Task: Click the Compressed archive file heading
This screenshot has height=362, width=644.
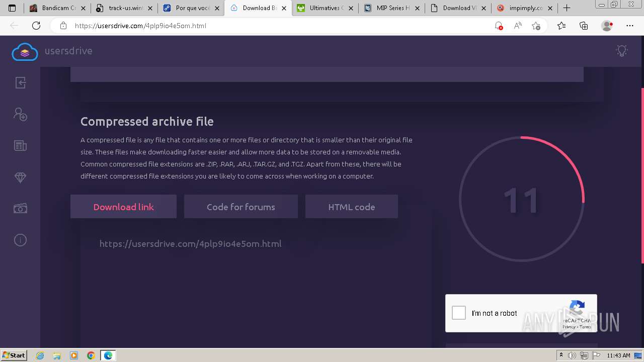Action: 147,121
